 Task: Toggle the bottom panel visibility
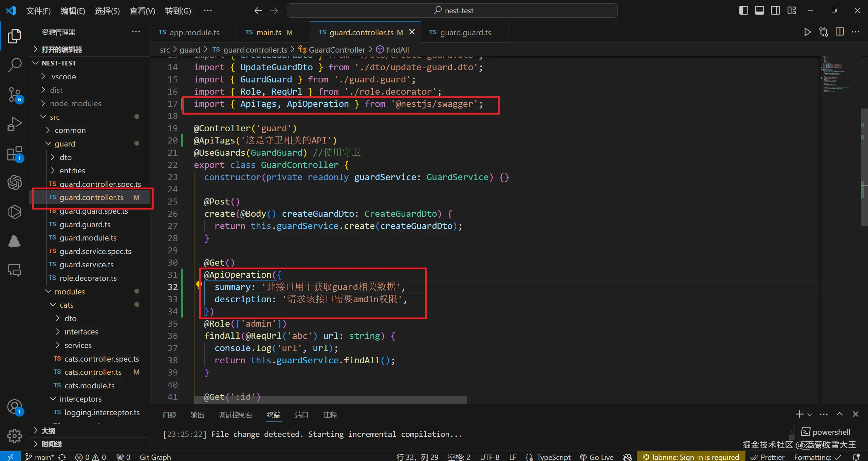[759, 11]
